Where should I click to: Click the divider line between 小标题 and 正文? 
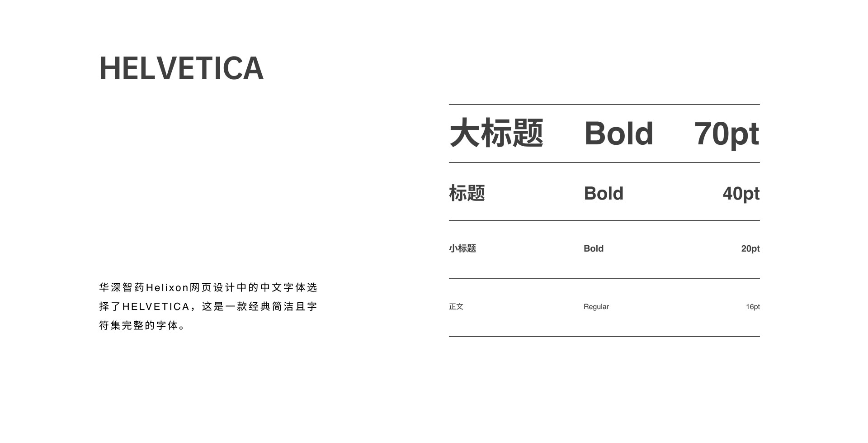604,278
